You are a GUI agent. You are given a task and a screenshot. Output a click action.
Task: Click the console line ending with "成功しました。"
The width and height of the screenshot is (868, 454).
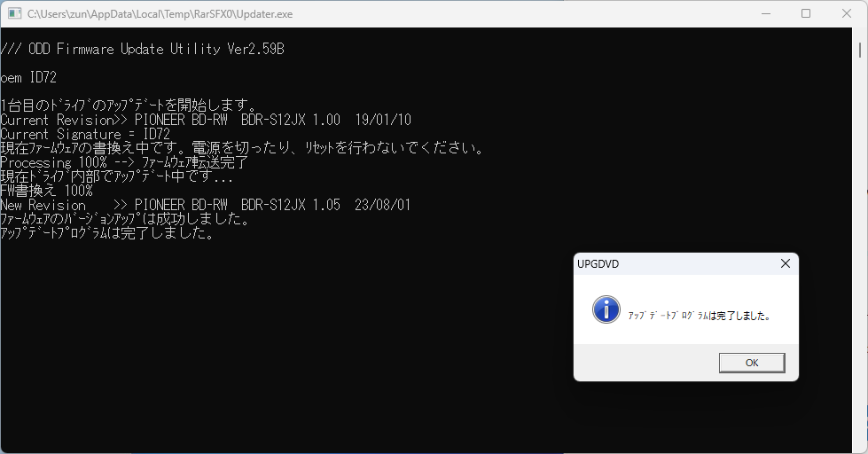point(124,219)
